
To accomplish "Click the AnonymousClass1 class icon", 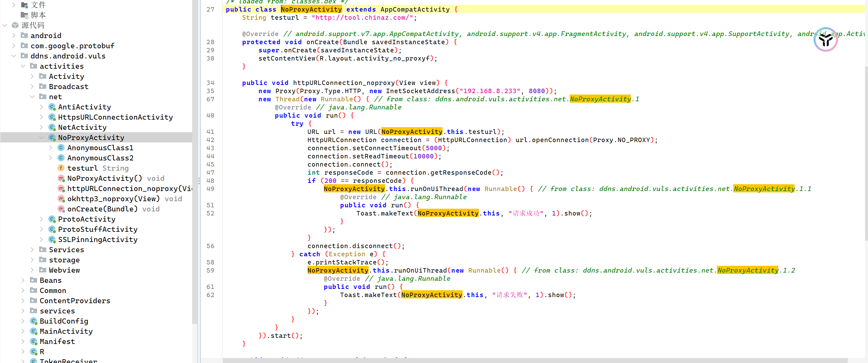I will coord(61,148).
